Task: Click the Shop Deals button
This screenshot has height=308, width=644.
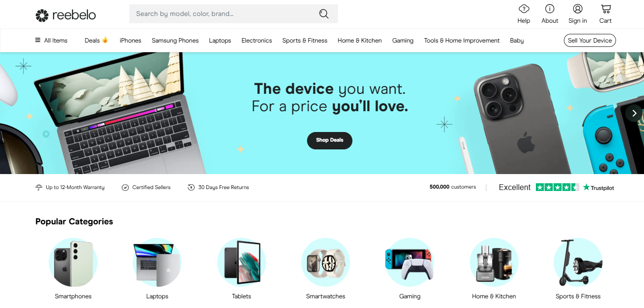Action: (x=330, y=140)
